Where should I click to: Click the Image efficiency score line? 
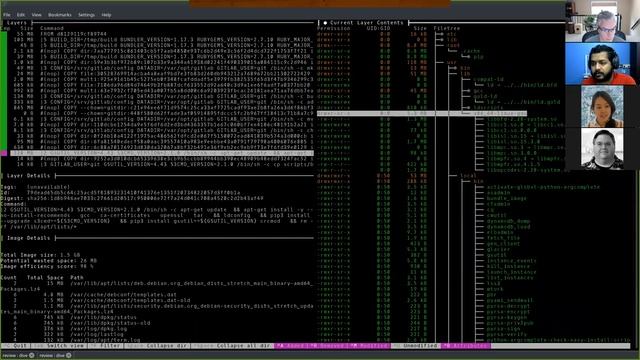click(x=47, y=266)
